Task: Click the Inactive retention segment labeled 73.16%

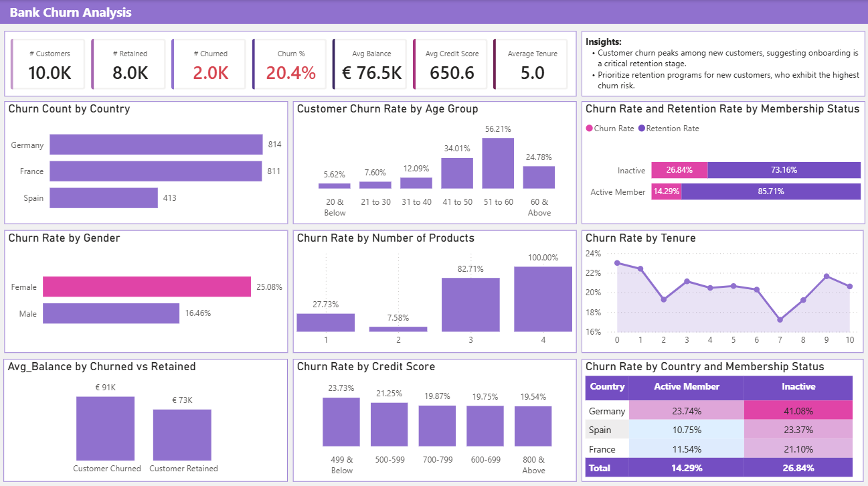Action: click(x=784, y=170)
